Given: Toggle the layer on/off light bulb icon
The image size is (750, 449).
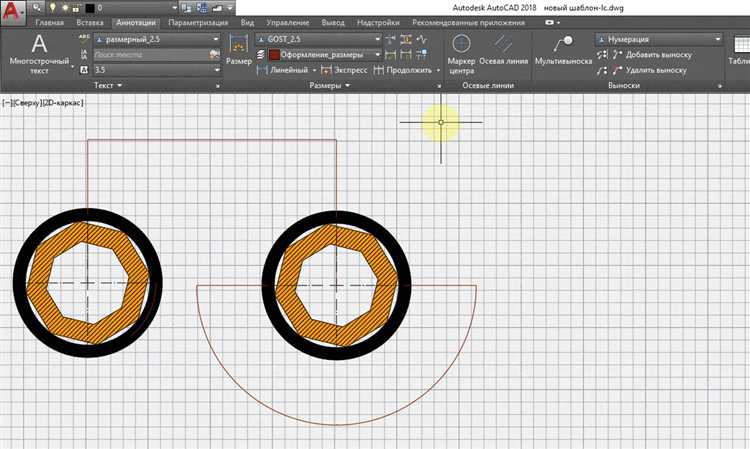Looking at the screenshot, I should click(53, 8).
